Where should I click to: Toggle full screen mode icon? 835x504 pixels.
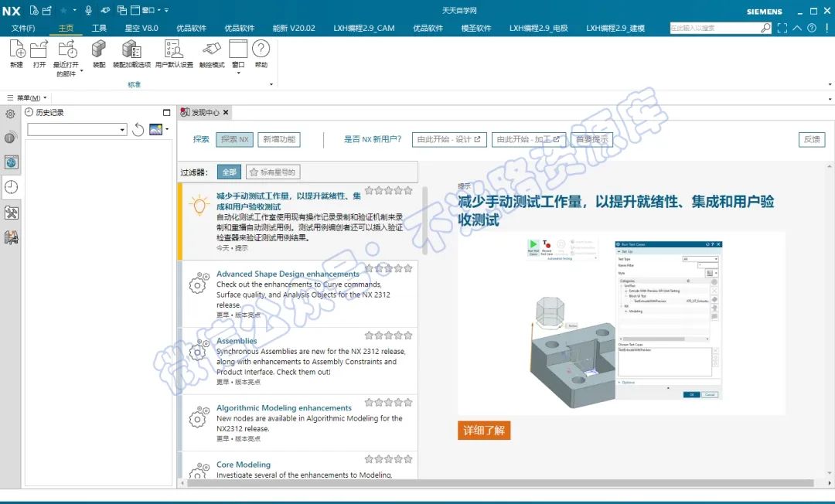coord(782,28)
